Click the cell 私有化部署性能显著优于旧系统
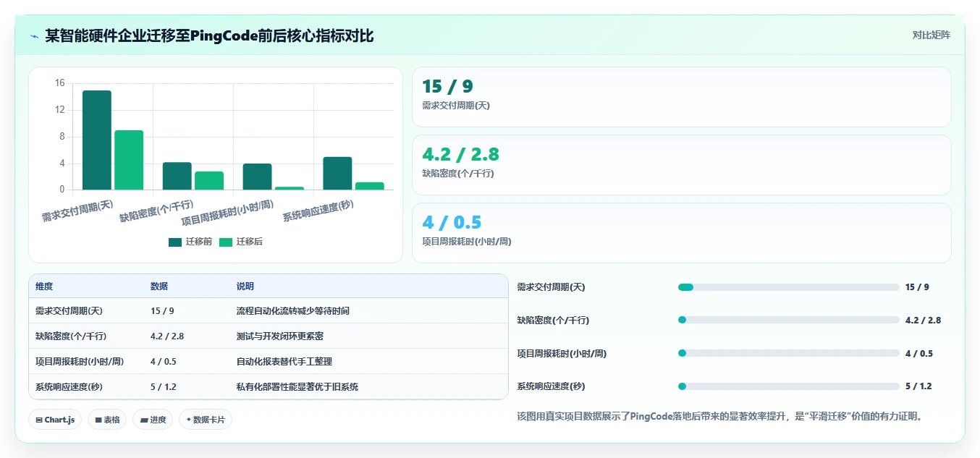 (297, 387)
